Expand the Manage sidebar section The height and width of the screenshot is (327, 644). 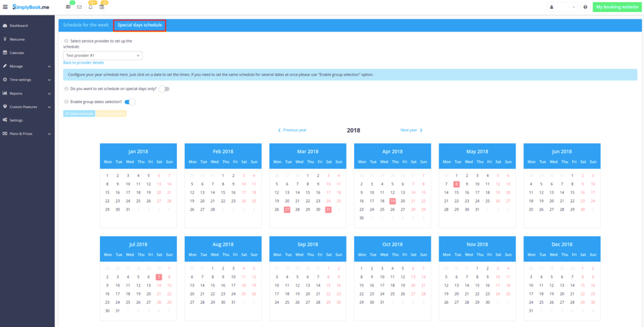(x=26, y=66)
